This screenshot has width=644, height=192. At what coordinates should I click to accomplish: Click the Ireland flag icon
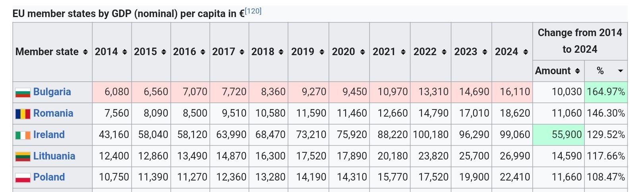23,135
